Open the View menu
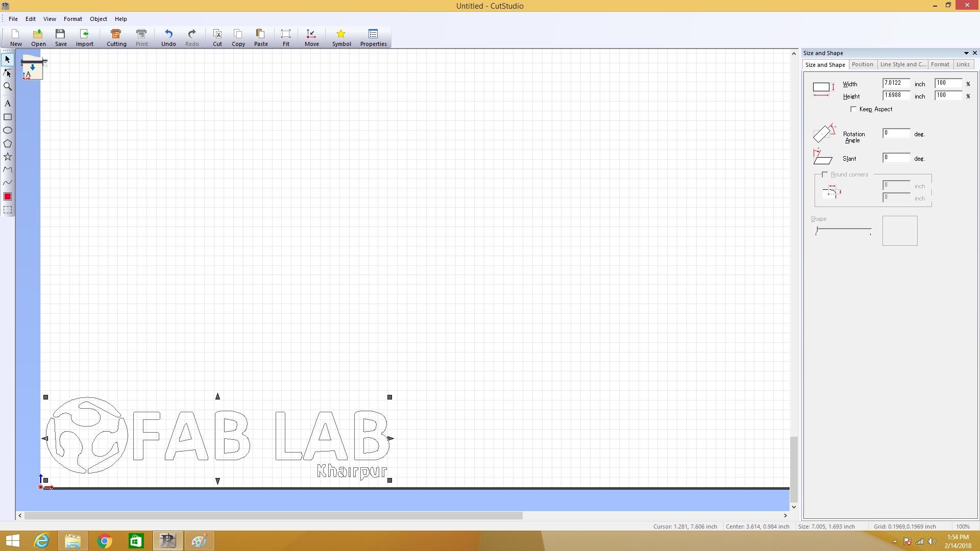This screenshot has height=551, width=980. tap(50, 19)
